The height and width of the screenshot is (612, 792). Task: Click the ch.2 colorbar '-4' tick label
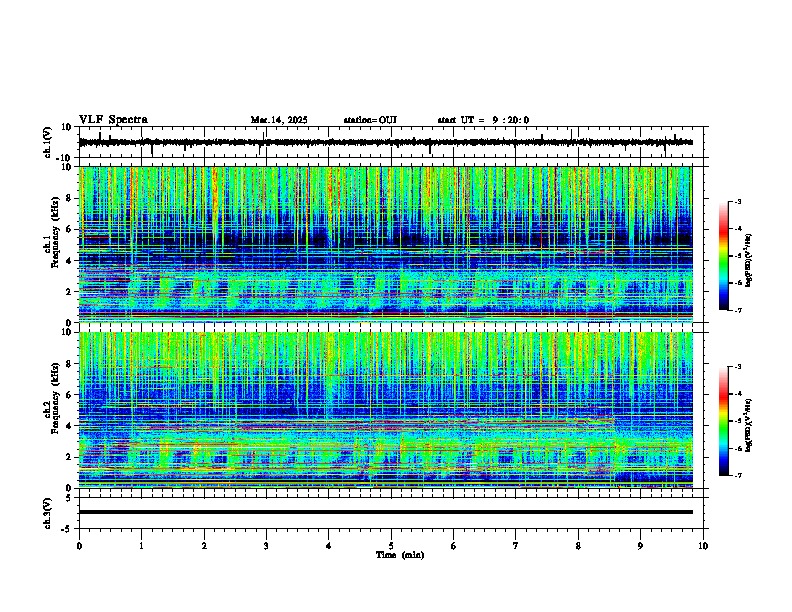pos(737,394)
